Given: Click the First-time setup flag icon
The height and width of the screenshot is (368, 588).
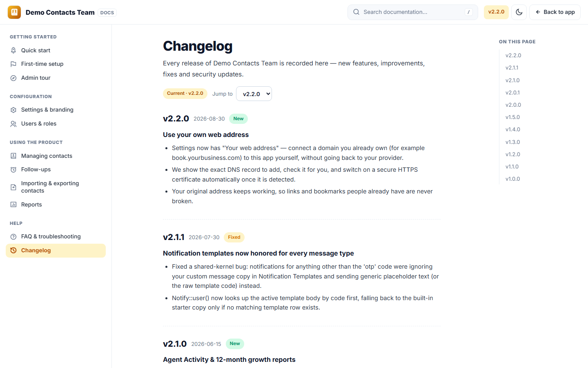Looking at the screenshot, I should point(13,64).
